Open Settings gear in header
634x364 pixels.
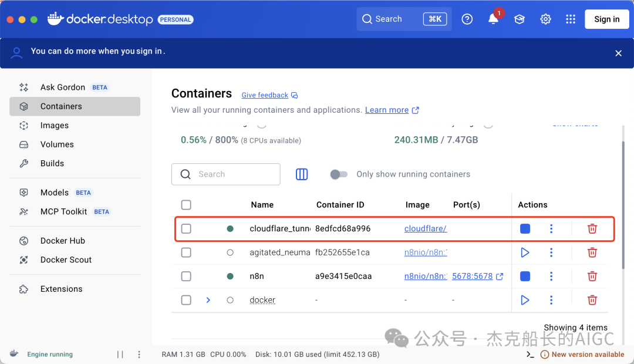(x=545, y=19)
